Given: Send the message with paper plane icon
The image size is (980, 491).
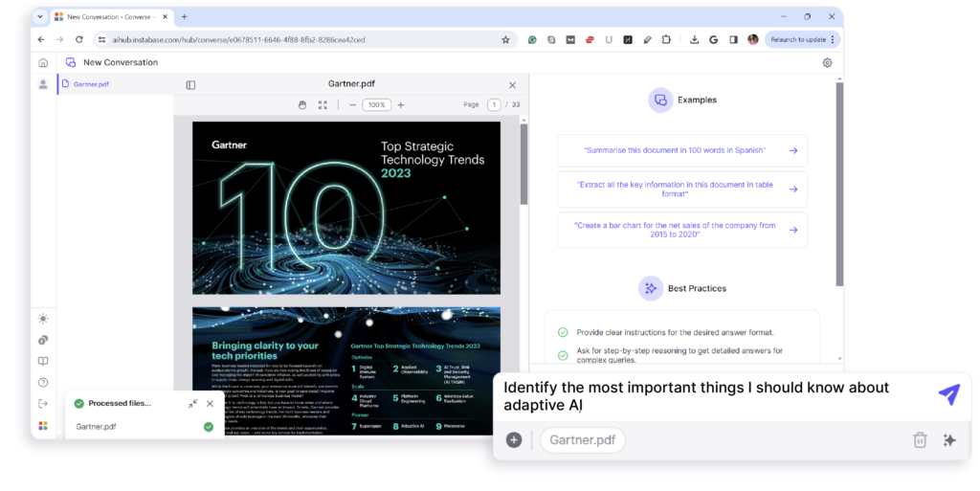Looking at the screenshot, I should (x=948, y=394).
